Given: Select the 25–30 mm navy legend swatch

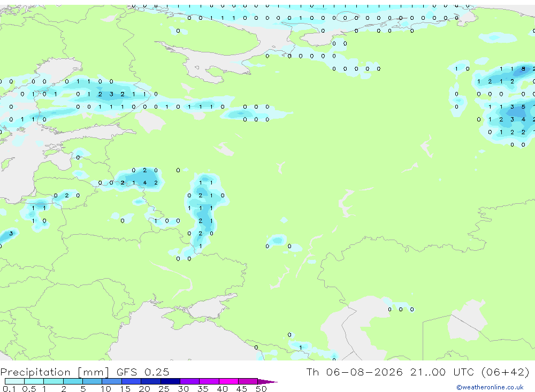Looking at the screenshot, I should click(x=170, y=381).
